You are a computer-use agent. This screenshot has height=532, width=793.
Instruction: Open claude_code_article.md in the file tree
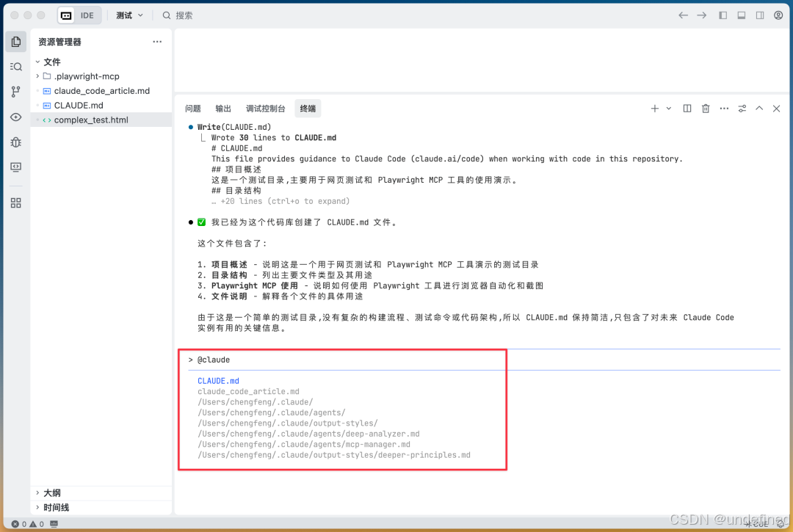[x=101, y=91]
